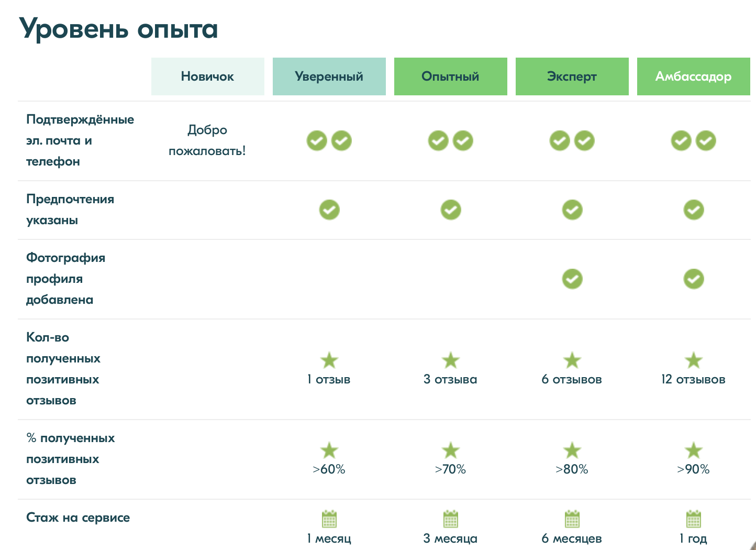Click profile photo checkmark under Эксперт

click(x=572, y=279)
